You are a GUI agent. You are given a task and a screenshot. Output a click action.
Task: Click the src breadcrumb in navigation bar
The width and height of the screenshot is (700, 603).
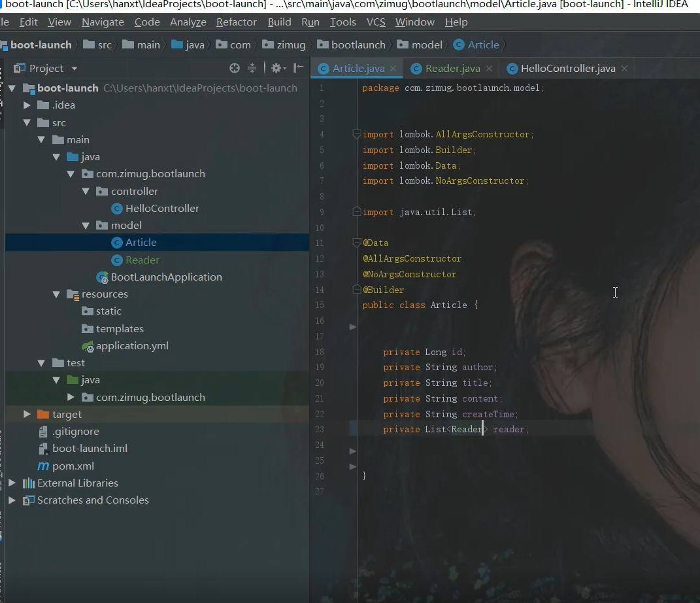point(98,44)
